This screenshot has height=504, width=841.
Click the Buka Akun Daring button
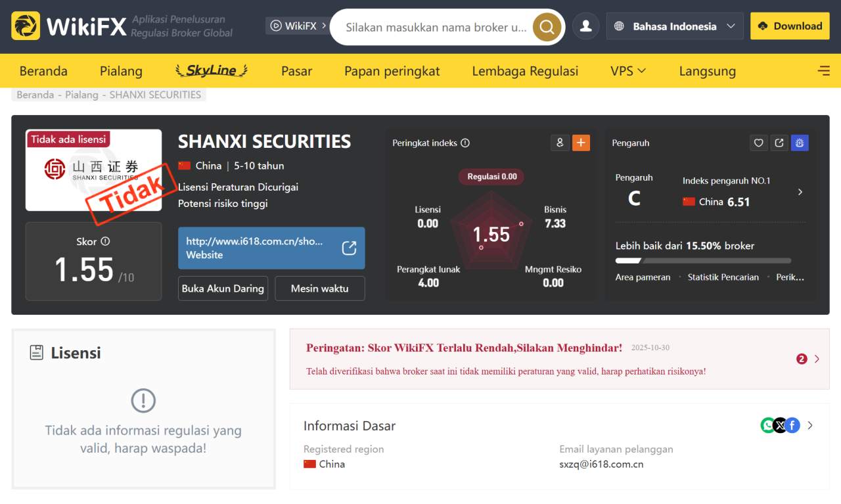223,288
